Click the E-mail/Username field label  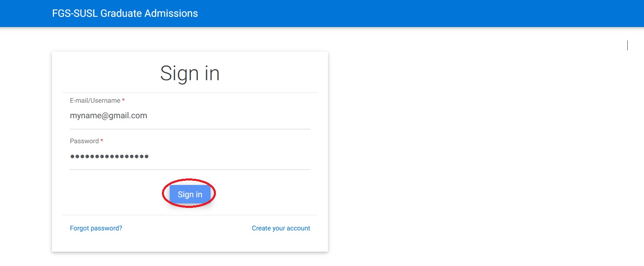tap(95, 101)
